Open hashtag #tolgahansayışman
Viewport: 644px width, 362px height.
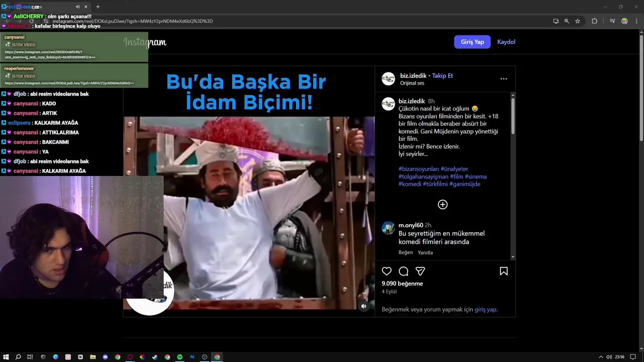(423, 176)
